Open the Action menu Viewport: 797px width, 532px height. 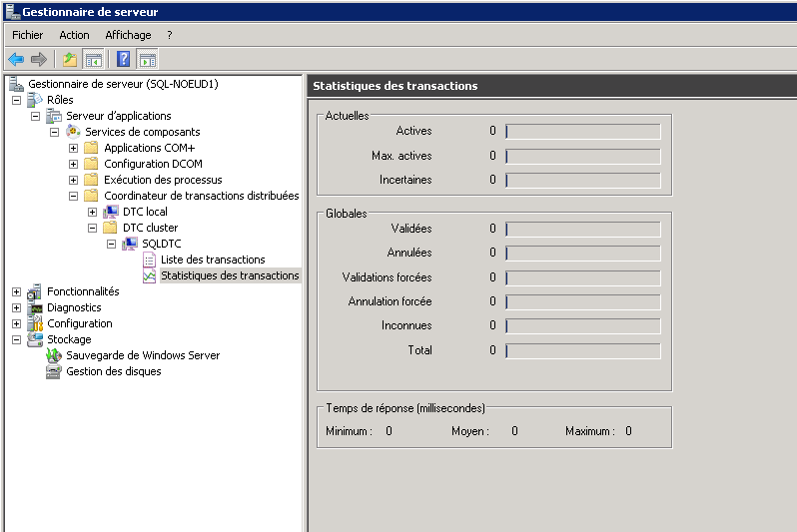(74, 35)
